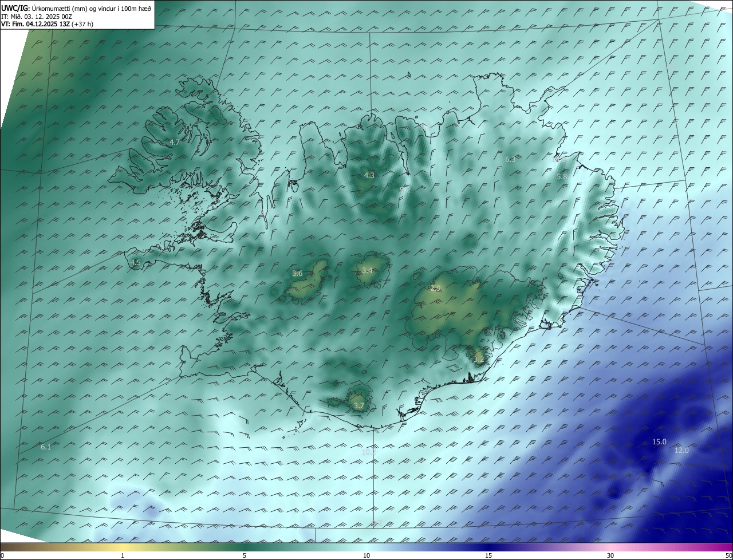
Task: Click the 4.5 value on the western peninsula
Action: tap(136, 262)
